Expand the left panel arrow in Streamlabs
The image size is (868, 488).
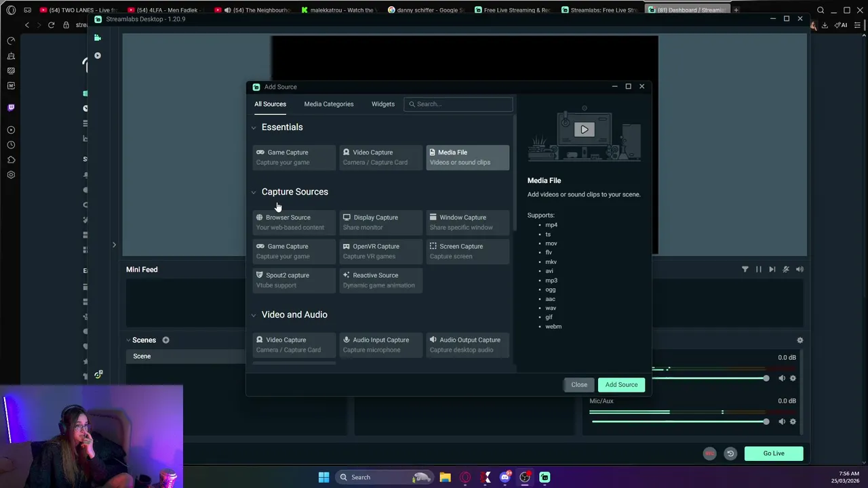click(114, 245)
